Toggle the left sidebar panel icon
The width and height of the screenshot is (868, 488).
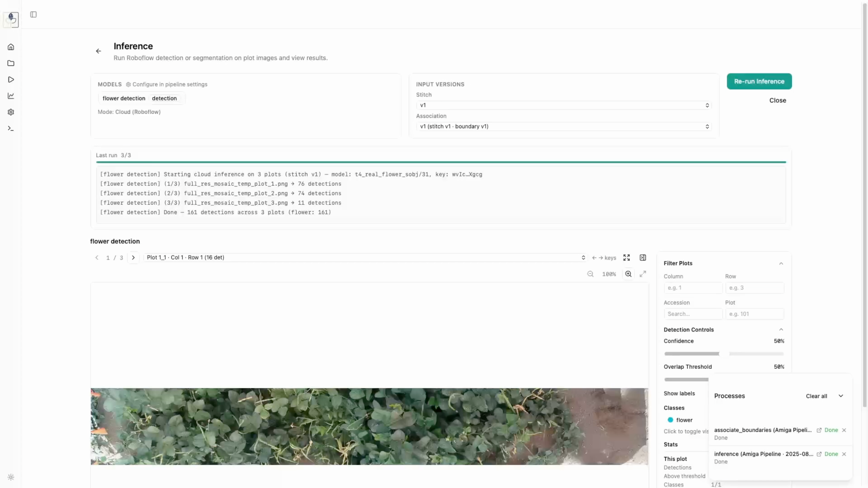[x=33, y=14]
